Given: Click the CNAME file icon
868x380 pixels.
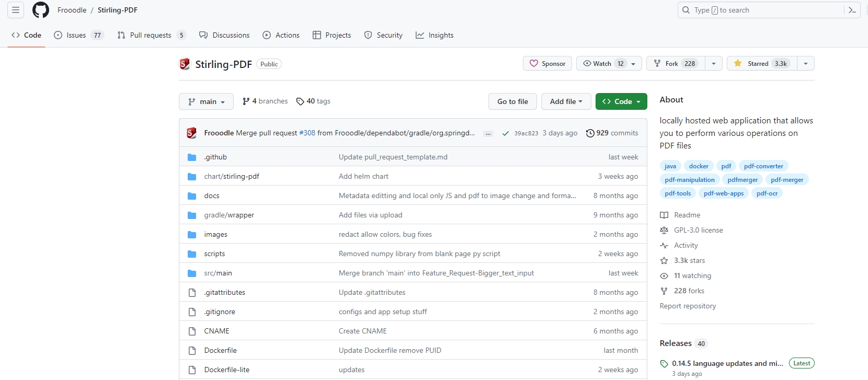Looking at the screenshot, I should click(x=192, y=331).
